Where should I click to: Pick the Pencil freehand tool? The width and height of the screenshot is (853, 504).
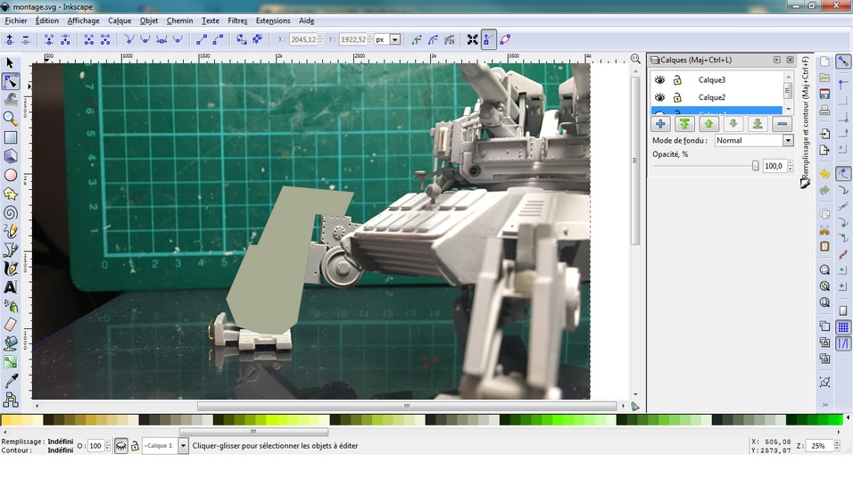(11, 231)
